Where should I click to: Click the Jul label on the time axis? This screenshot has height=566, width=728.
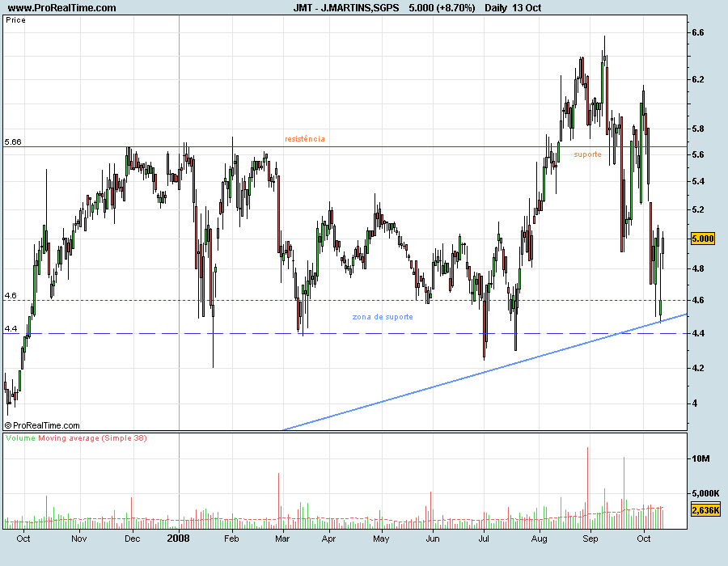pyautogui.click(x=484, y=539)
